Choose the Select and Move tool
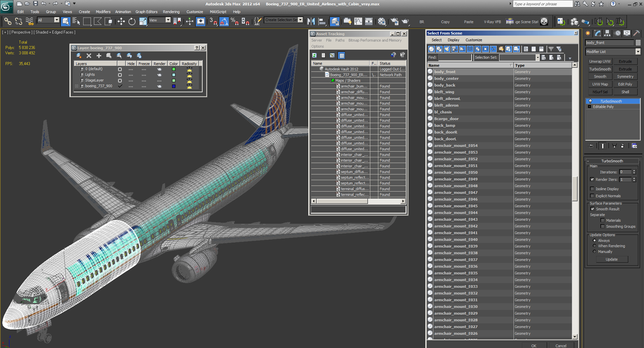The width and height of the screenshot is (644, 348). [x=121, y=21]
